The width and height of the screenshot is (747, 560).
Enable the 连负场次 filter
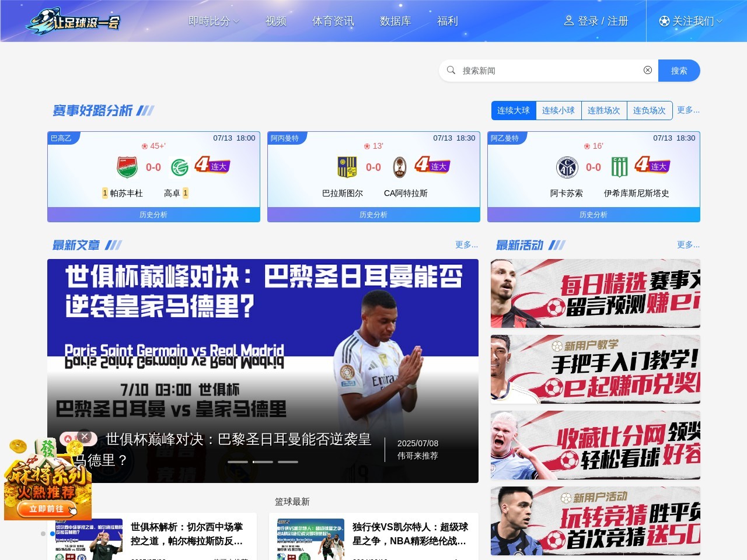tap(650, 110)
